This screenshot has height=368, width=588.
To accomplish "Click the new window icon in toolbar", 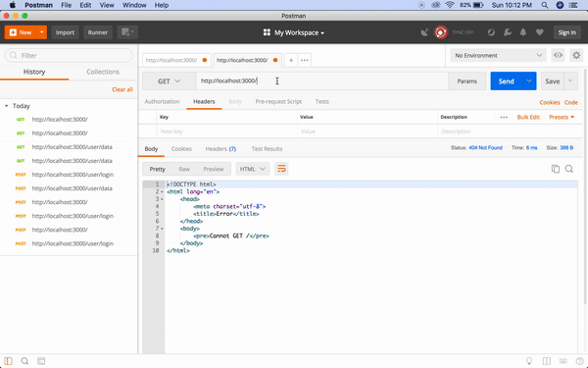I will [x=127, y=32].
